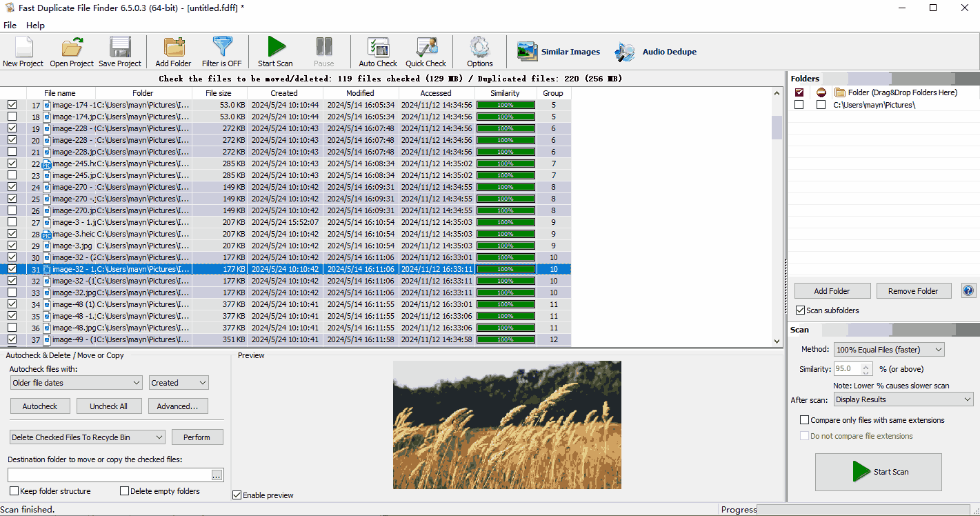
Task: Enable Compare only files with same extensions
Action: 804,420
